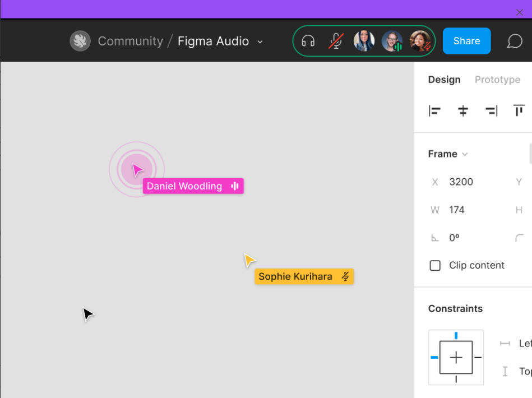This screenshot has width=532, height=398.
Task: Toggle the bottom constraint marker in widget
Action: [456, 379]
